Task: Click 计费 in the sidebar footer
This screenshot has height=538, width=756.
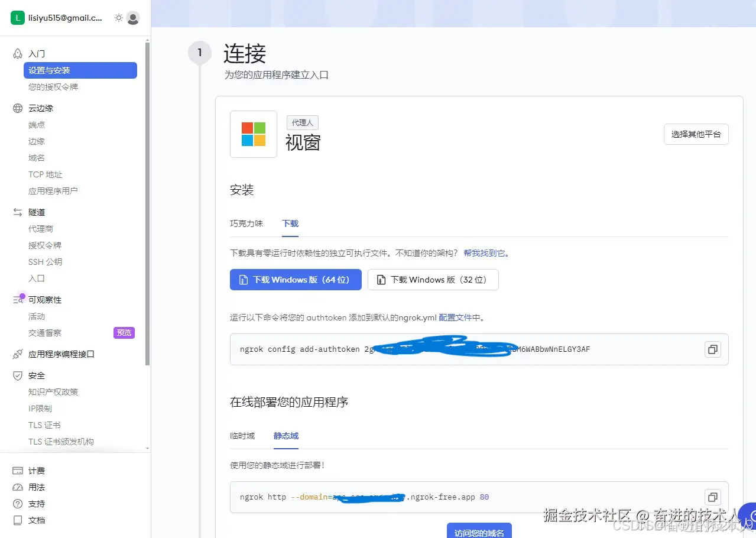Action: tap(37, 471)
